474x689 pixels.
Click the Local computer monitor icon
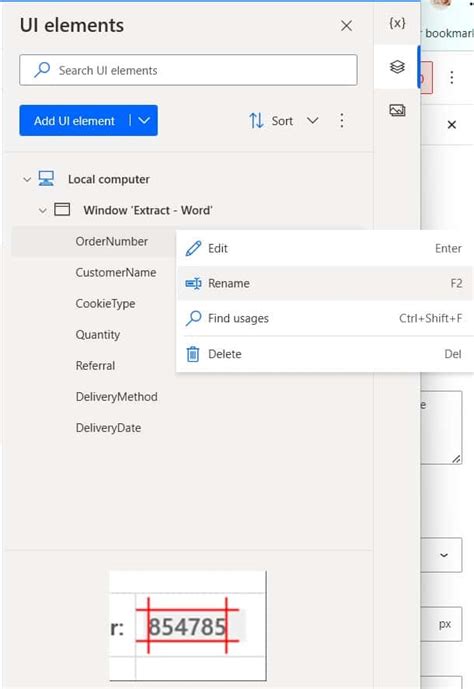(x=46, y=179)
